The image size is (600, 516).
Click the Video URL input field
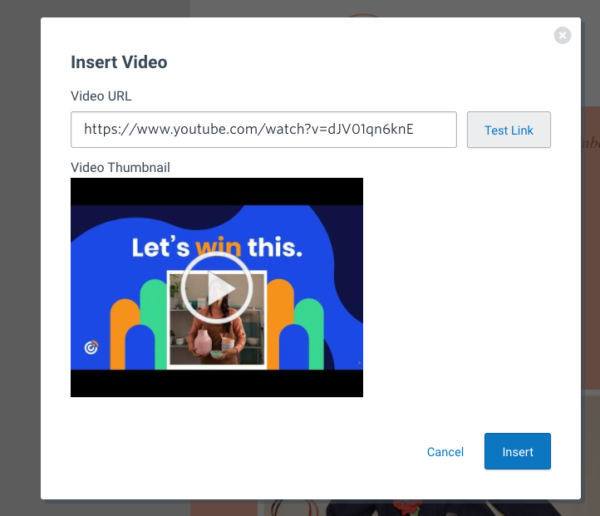pyautogui.click(x=264, y=129)
